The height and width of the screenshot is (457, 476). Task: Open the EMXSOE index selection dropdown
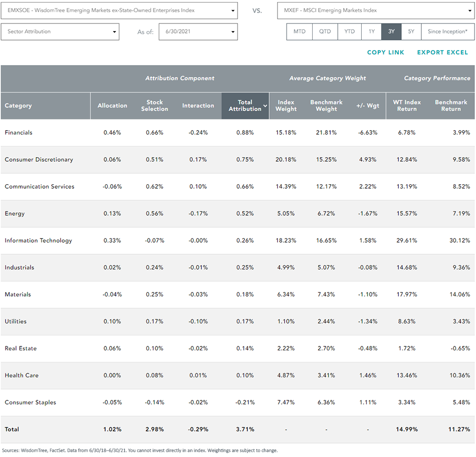(x=119, y=11)
